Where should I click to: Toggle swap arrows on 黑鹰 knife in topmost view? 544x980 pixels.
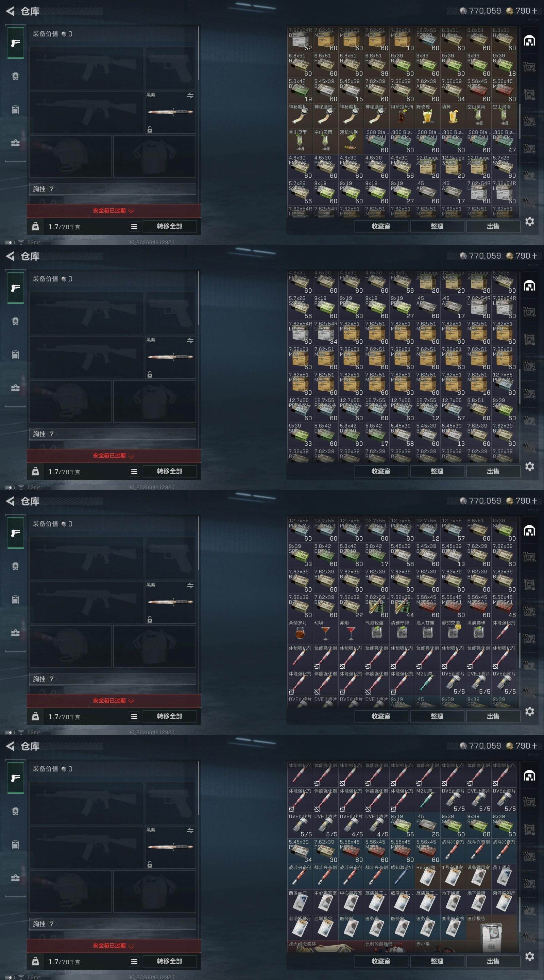click(x=190, y=96)
